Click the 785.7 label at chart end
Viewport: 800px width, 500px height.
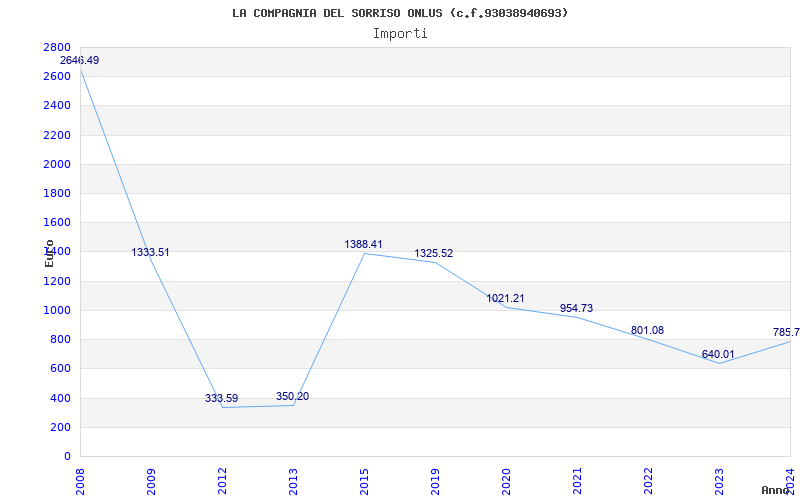786,333
